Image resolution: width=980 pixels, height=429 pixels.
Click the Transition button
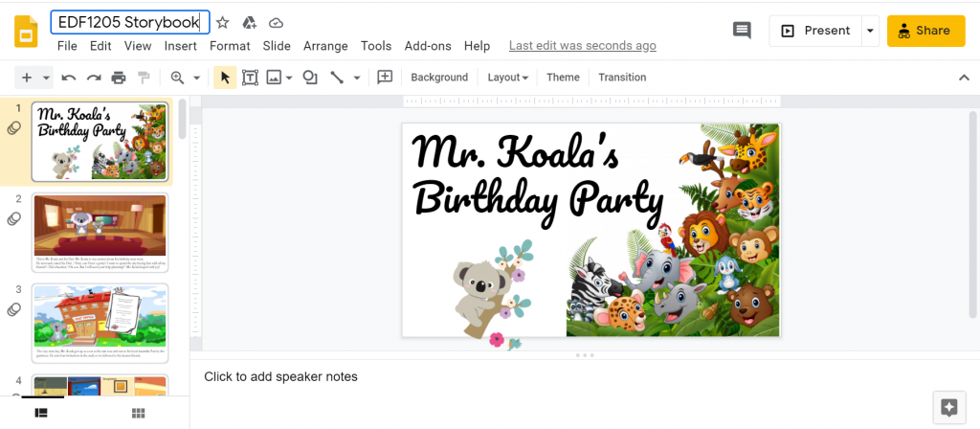coord(622,78)
